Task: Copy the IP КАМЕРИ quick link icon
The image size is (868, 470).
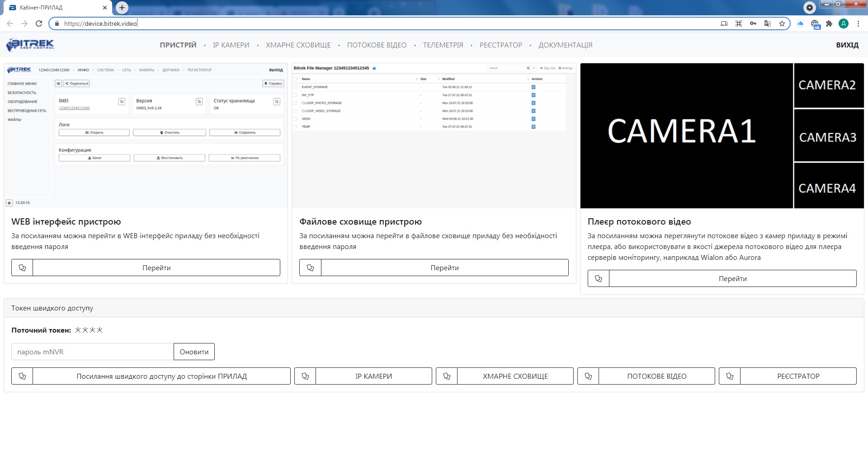Action: coord(305,376)
